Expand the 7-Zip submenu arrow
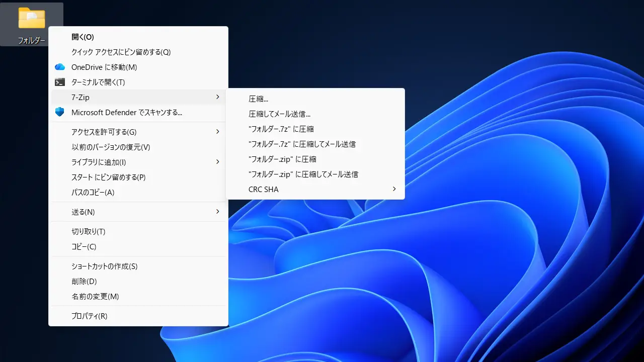 (x=217, y=97)
